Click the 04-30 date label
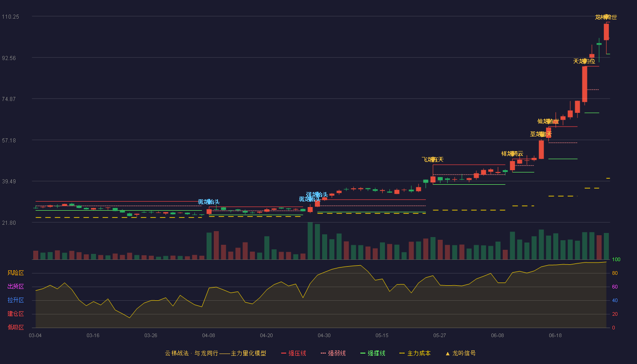This screenshot has height=364, width=637. 324,335
